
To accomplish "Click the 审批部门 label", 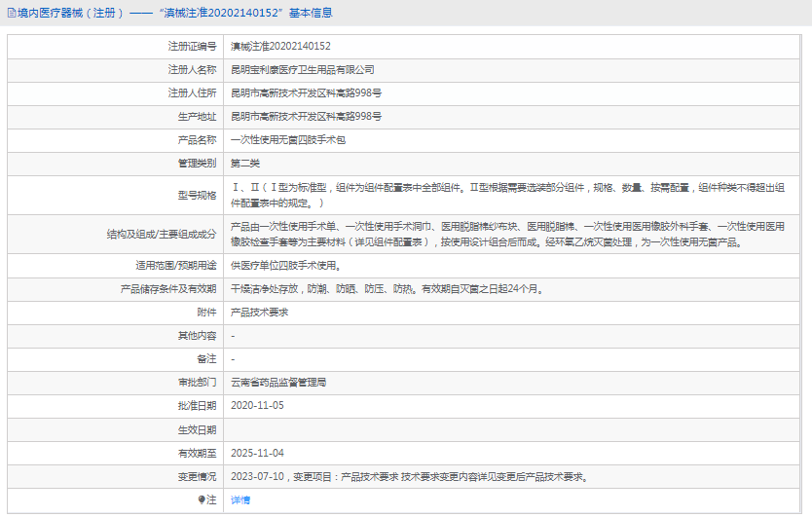I will coord(197,383).
